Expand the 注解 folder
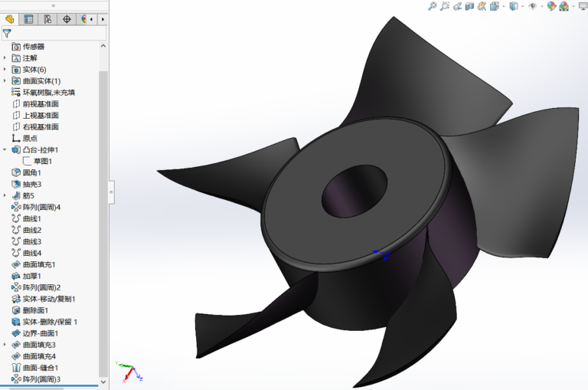The image size is (588, 390). (5, 57)
